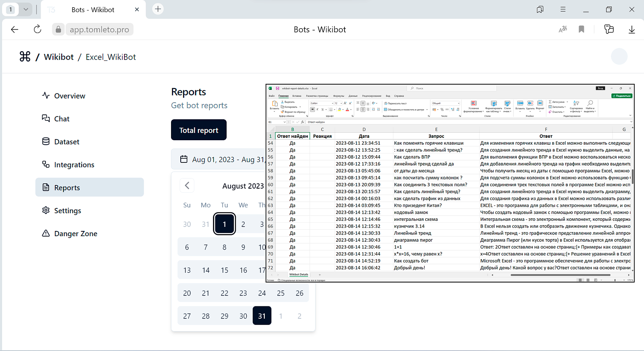Image resolution: width=644 pixels, height=351 pixels.
Task: Click the browser translate page icon
Action: pos(563,29)
